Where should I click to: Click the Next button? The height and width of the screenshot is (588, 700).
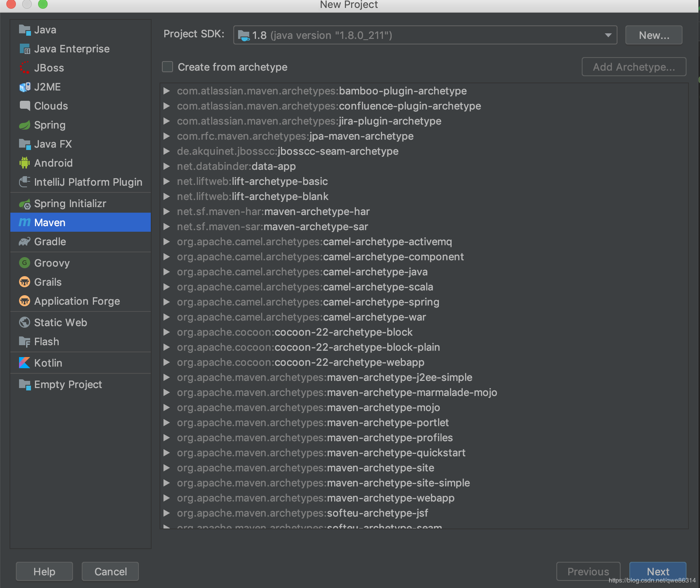click(x=658, y=571)
